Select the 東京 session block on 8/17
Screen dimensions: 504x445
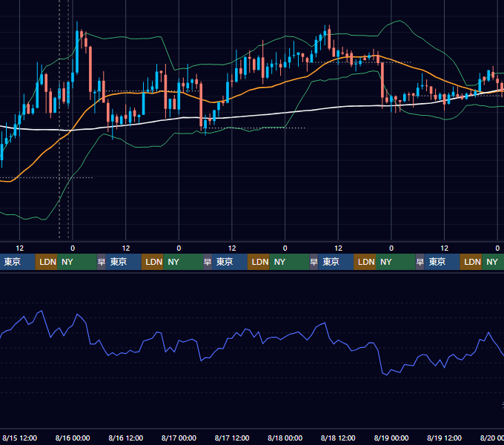pyautogui.click(x=230, y=262)
